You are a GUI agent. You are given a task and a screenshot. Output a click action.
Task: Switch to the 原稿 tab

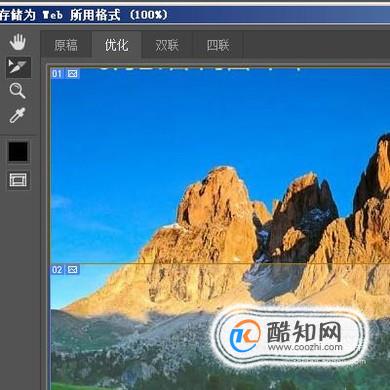(x=66, y=45)
